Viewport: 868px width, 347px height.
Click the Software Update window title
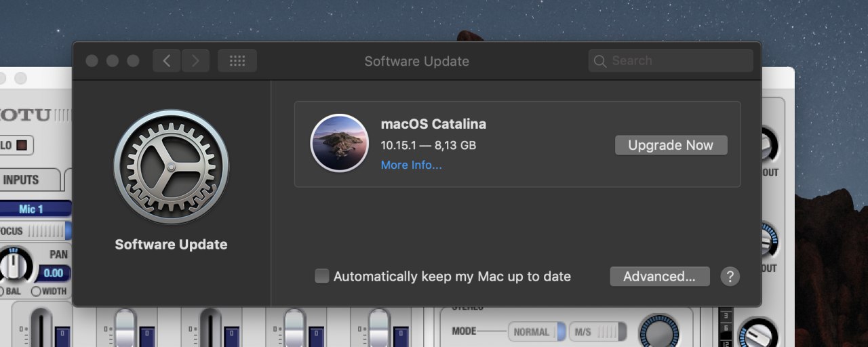[x=416, y=61]
